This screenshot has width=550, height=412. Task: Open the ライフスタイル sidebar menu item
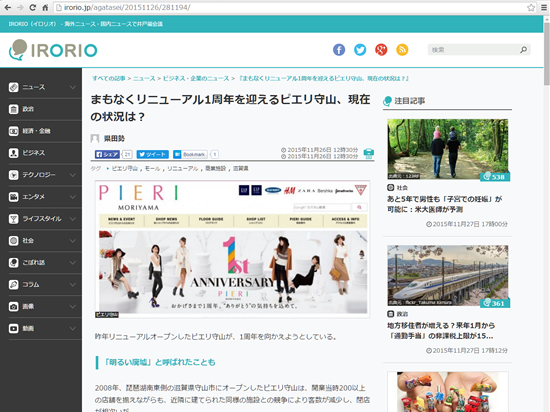[42, 219]
